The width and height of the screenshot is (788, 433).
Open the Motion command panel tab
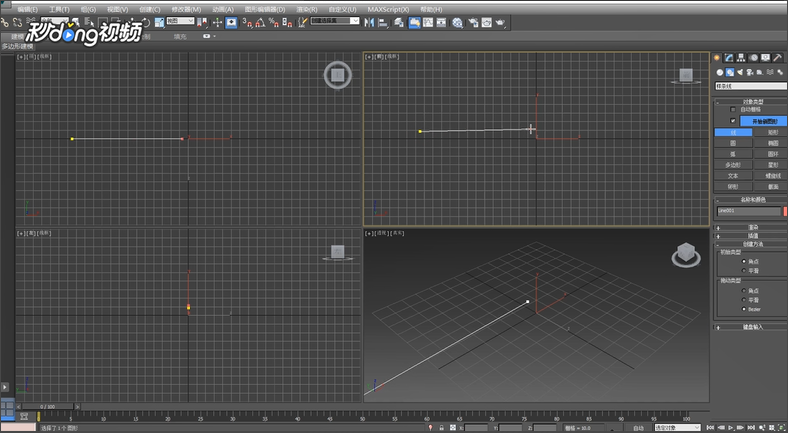coord(753,58)
